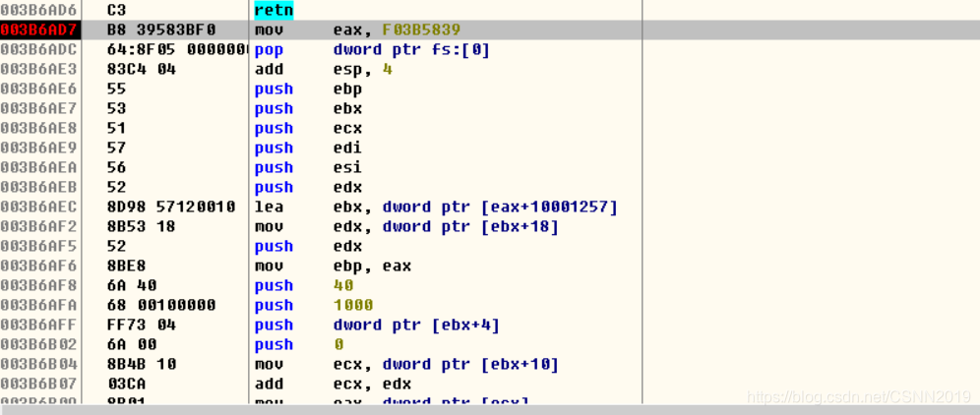Select address 003B6AE7 row
The height and width of the screenshot is (415, 980).
coord(40,109)
